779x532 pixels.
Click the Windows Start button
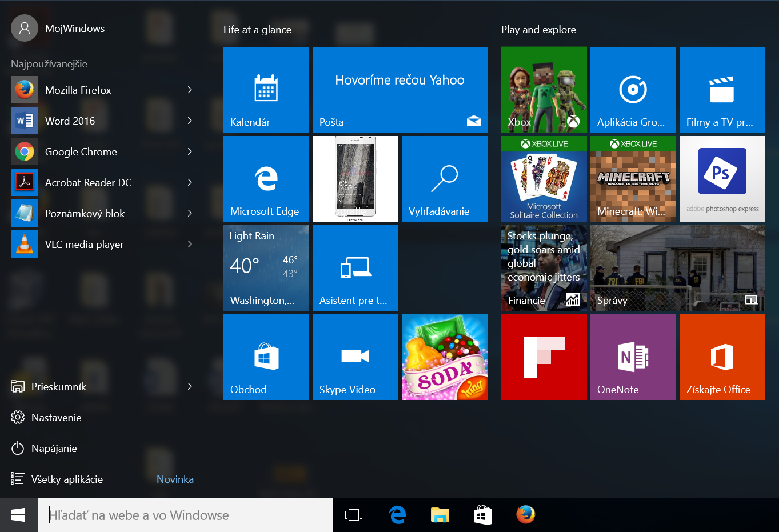click(x=18, y=515)
